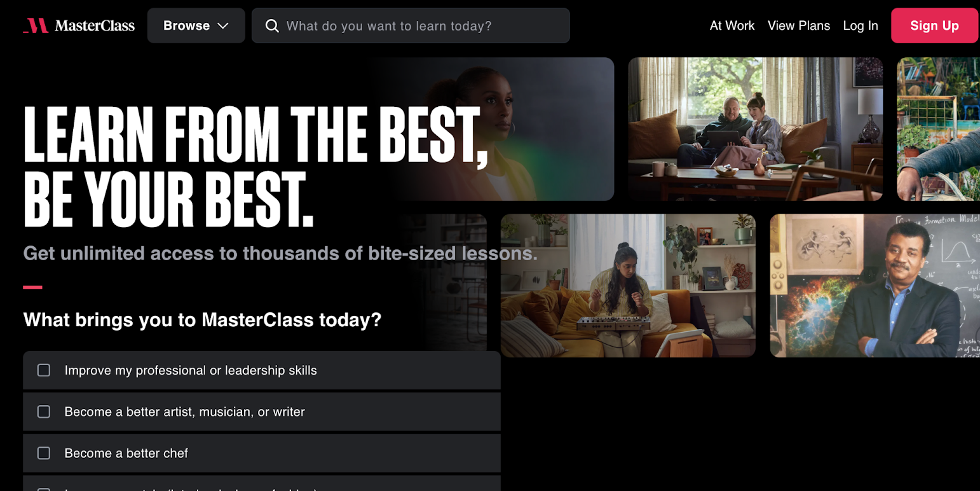Click the MasterClass wordmark text
This screenshot has height=491, width=980.
click(x=95, y=25)
